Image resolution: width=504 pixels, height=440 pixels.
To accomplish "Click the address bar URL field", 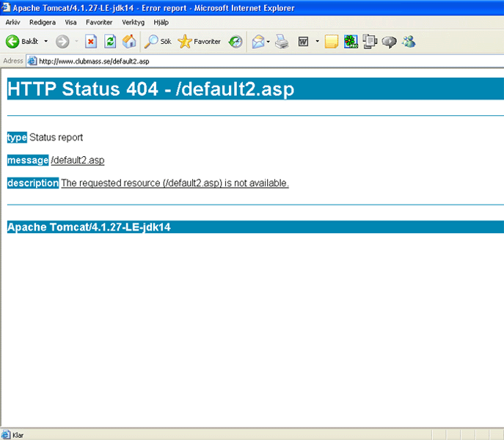I will tap(265, 61).
